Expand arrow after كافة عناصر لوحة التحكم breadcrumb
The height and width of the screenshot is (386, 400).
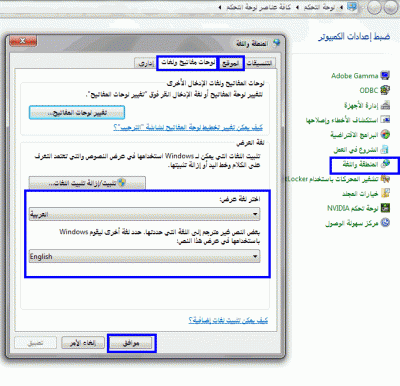pos(220,7)
